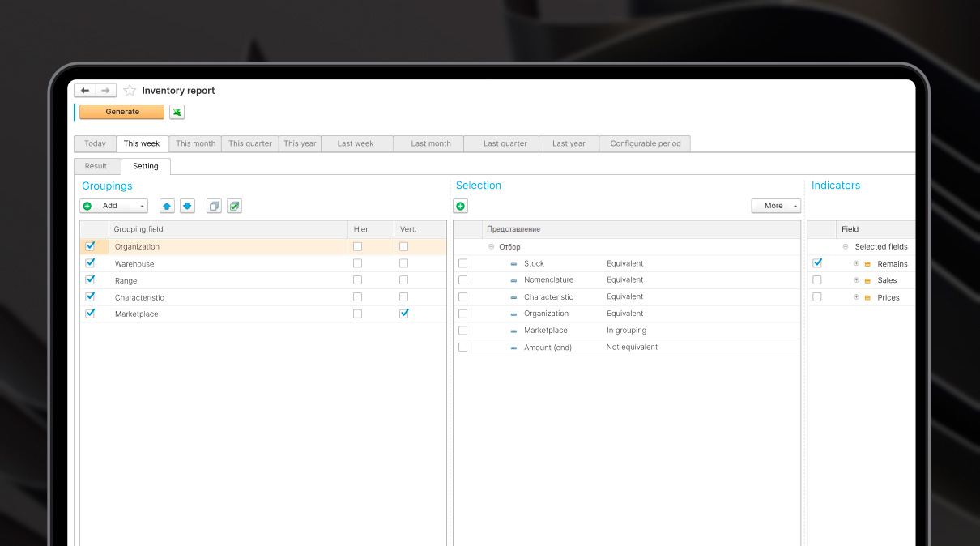980x546 pixels.
Task: Mark report as favorite with star
Action: coord(130,91)
